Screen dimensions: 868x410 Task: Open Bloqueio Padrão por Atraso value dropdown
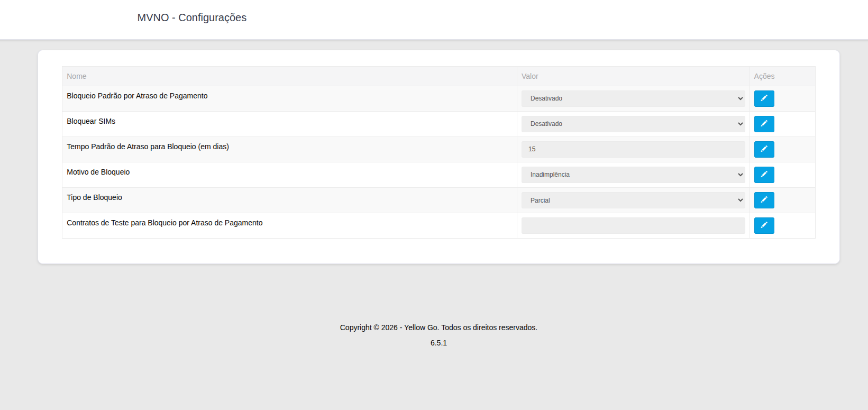tap(633, 98)
